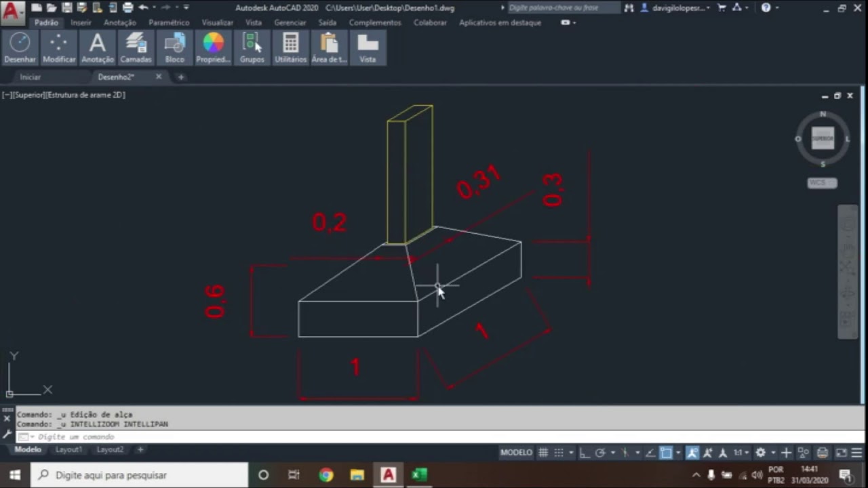The height and width of the screenshot is (488, 868).
Task: Click the Save quick-access icon
Action: [67, 8]
